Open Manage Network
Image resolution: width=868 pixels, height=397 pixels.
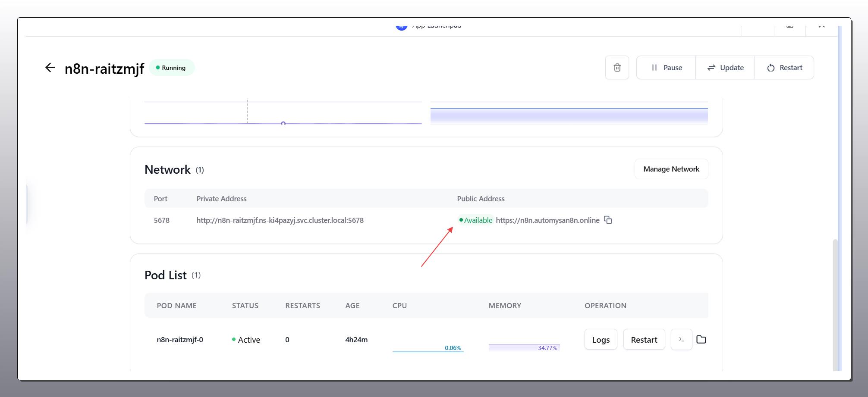(x=671, y=169)
